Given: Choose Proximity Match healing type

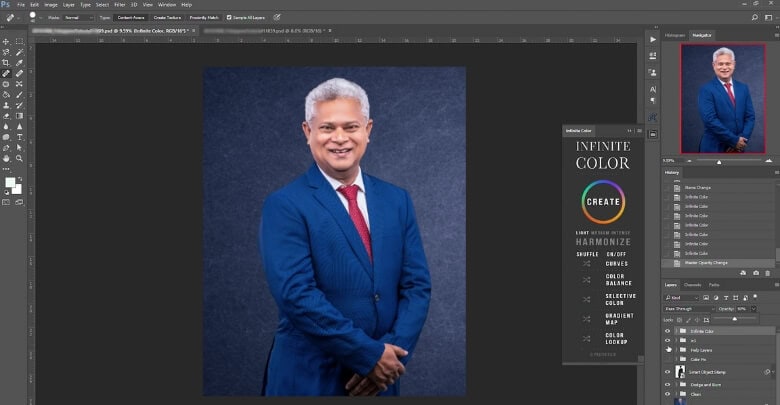Looking at the screenshot, I should (x=204, y=17).
